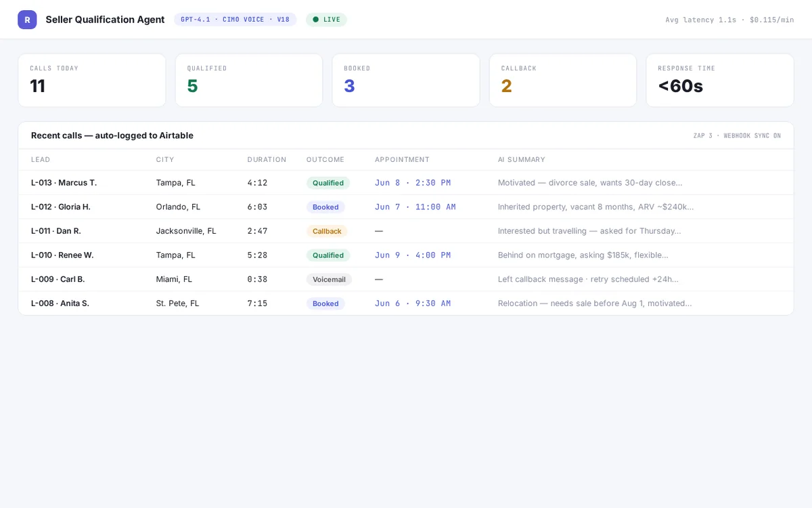Image resolution: width=812 pixels, height=508 pixels.
Task: Click Callback badge in Dan R. row
Action: click(x=327, y=231)
